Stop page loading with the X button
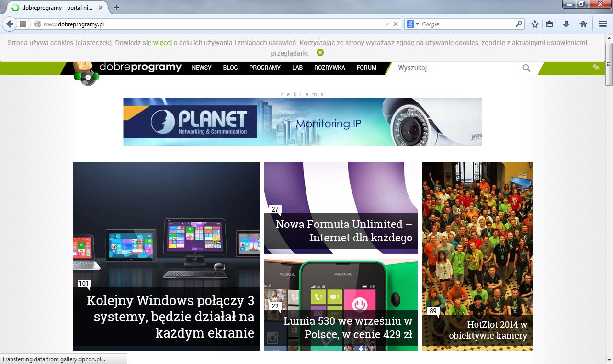The image size is (613, 364). point(396,24)
